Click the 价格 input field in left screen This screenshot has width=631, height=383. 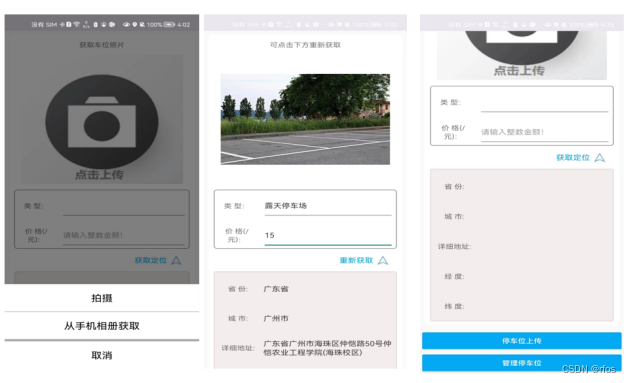(124, 235)
